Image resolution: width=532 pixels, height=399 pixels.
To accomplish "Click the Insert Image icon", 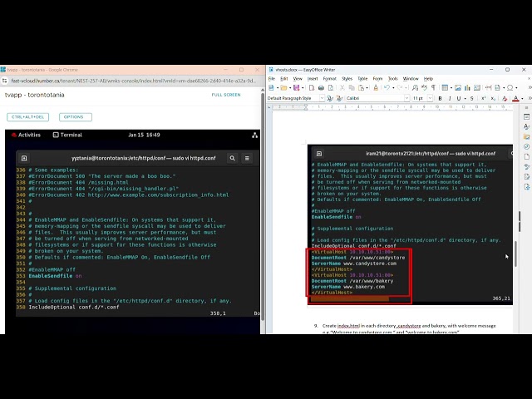I will coord(458,88).
